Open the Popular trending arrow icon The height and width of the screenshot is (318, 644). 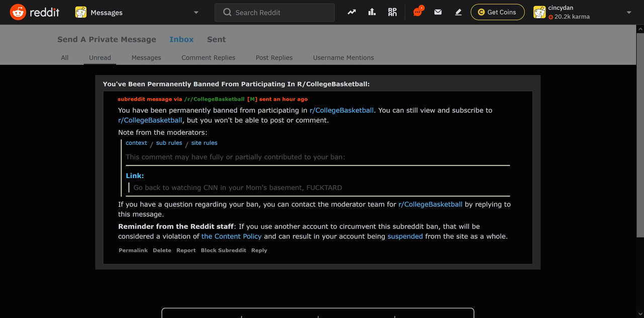(x=352, y=12)
